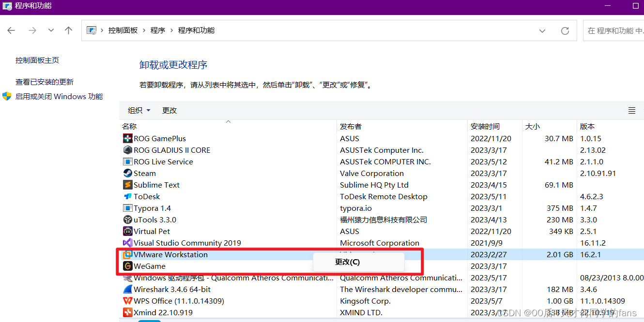Screen dimensions: 644x322
Task: Expand the chevron after 控制面板 breadcrumb
Action: coord(144,30)
